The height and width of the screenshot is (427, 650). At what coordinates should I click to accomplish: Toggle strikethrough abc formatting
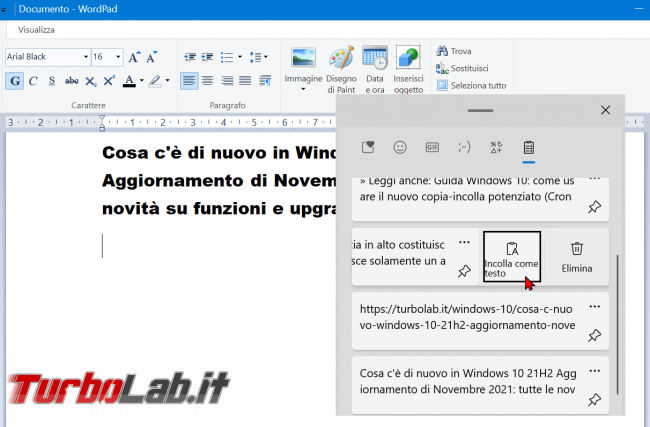point(71,81)
